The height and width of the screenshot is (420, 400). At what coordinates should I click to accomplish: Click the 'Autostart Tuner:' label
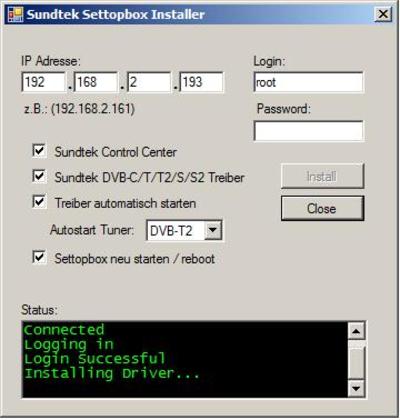(x=92, y=230)
